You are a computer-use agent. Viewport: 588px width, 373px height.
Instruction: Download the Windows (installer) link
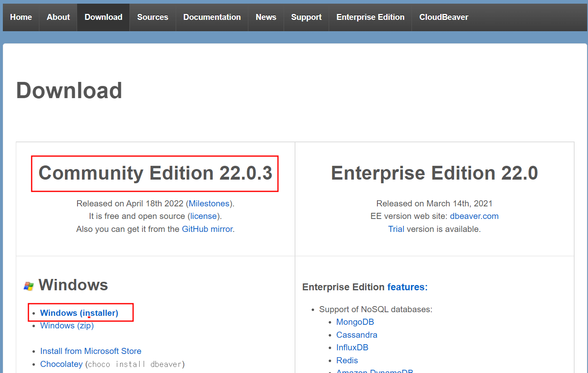point(79,313)
